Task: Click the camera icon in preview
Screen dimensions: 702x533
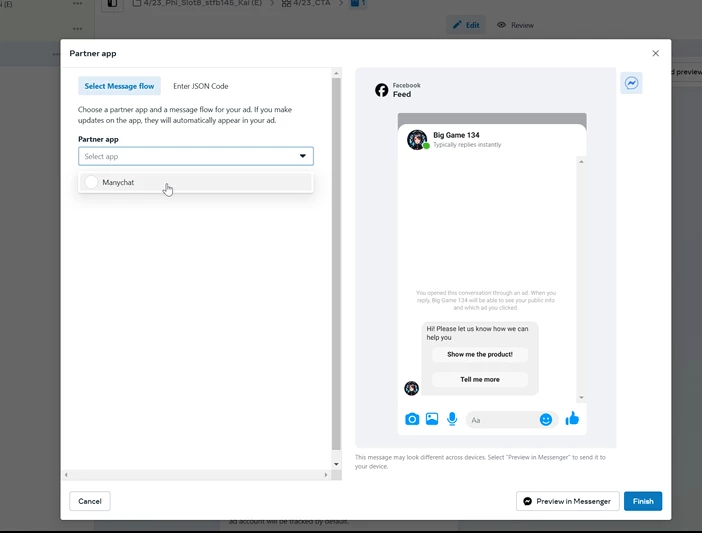Action: click(412, 419)
